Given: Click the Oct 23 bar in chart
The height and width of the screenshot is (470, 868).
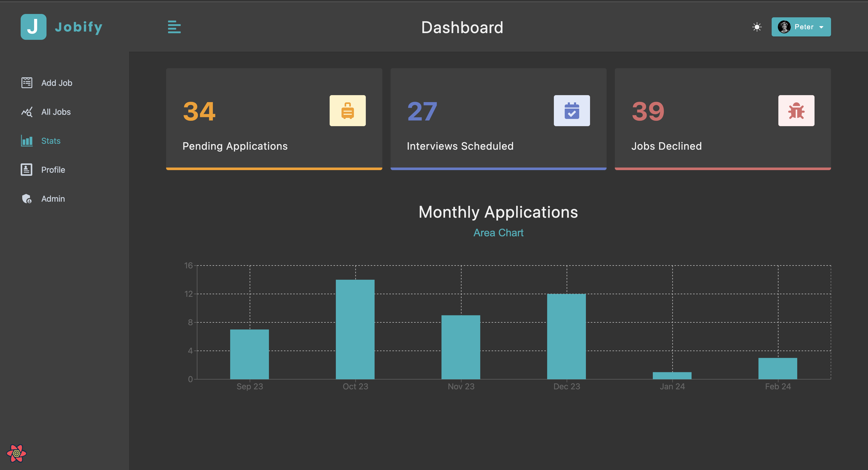Looking at the screenshot, I should click(x=355, y=329).
